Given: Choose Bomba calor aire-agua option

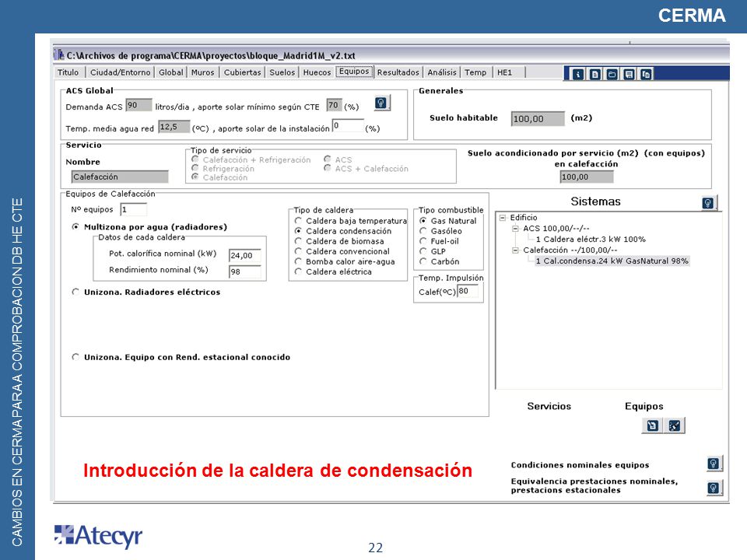Looking at the screenshot, I should pos(298,261).
